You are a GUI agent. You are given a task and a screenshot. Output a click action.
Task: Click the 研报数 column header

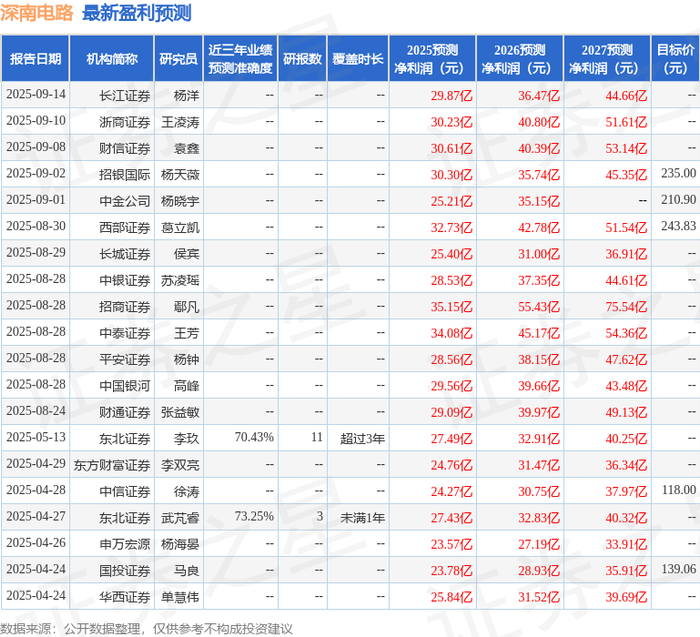302,58
